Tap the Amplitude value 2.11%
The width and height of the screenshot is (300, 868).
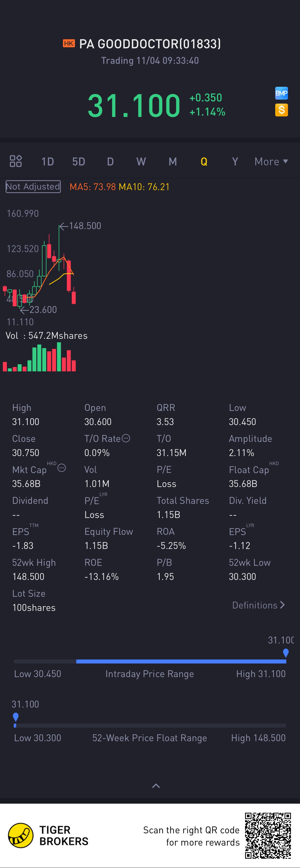[241, 453]
